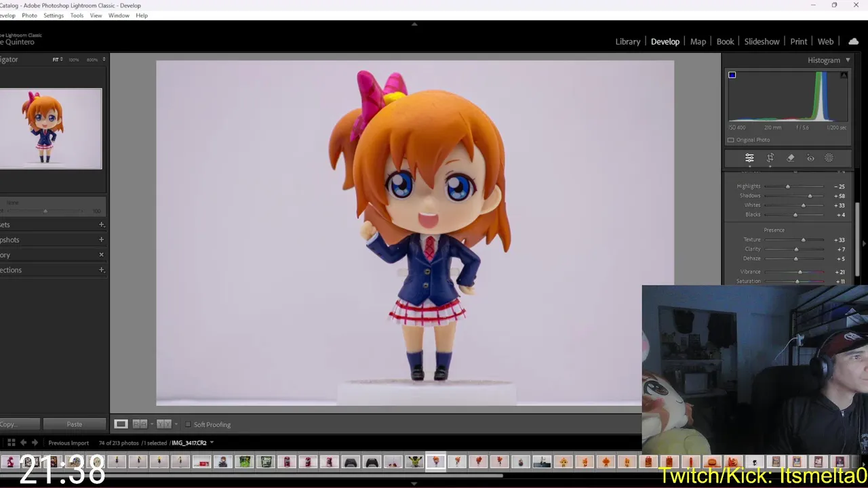Open the Map module

point(698,41)
